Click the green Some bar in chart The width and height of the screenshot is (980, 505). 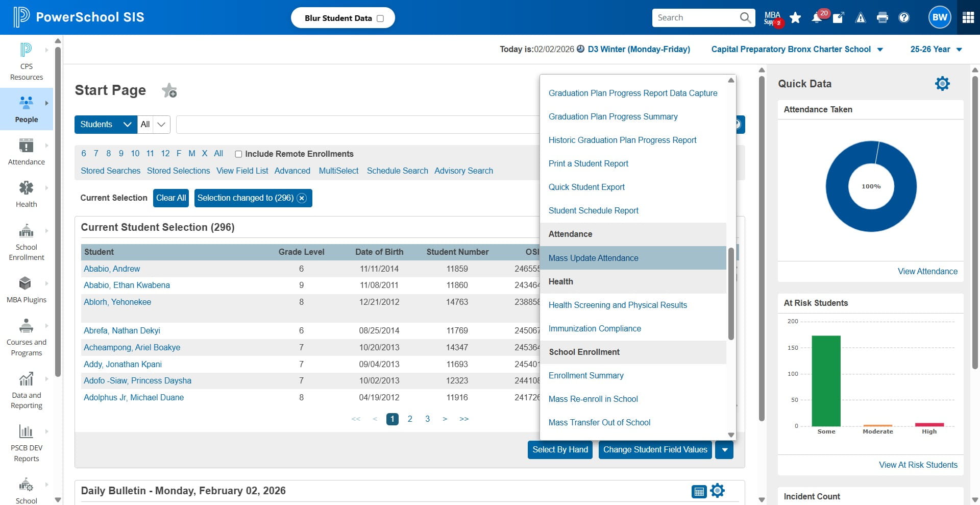click(x=826, y=381)
